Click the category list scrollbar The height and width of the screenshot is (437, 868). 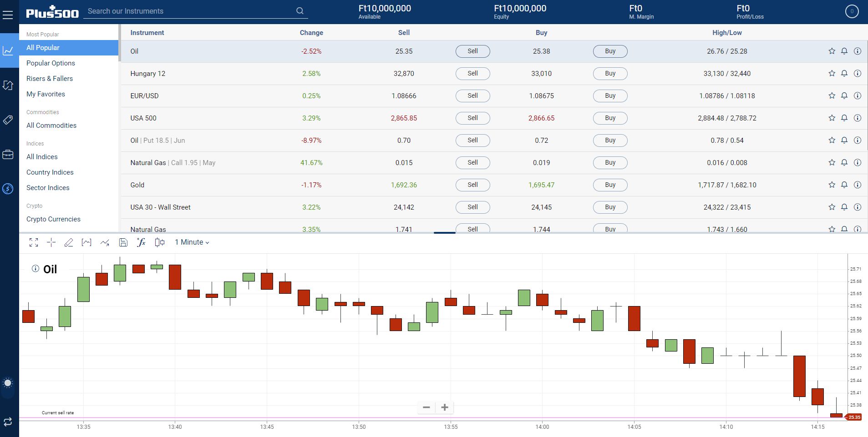coord(120,43)
